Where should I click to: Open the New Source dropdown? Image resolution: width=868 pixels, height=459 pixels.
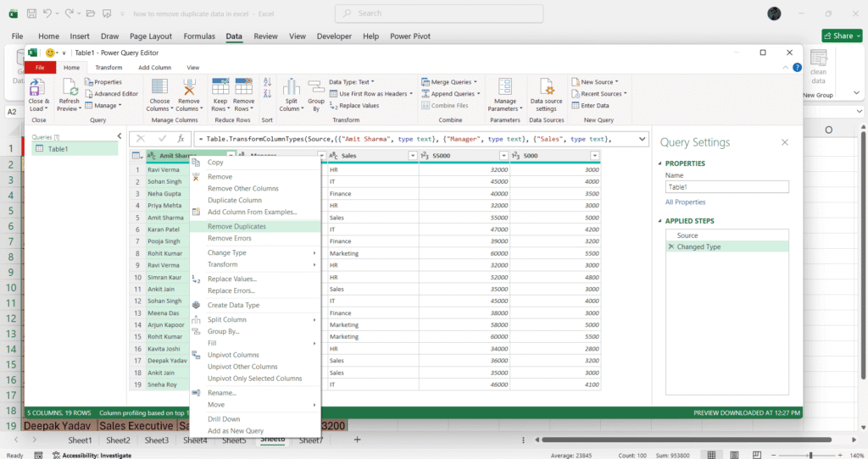click(595, 82)
